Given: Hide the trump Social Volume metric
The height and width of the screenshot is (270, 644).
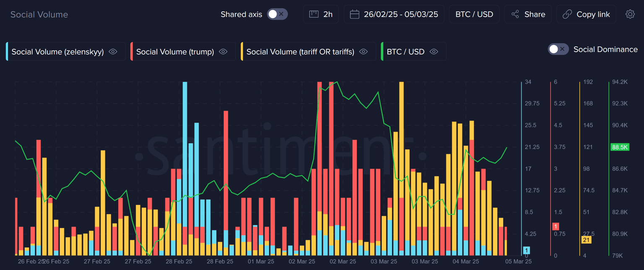Looking at the screenshot, I should point(223,52).
